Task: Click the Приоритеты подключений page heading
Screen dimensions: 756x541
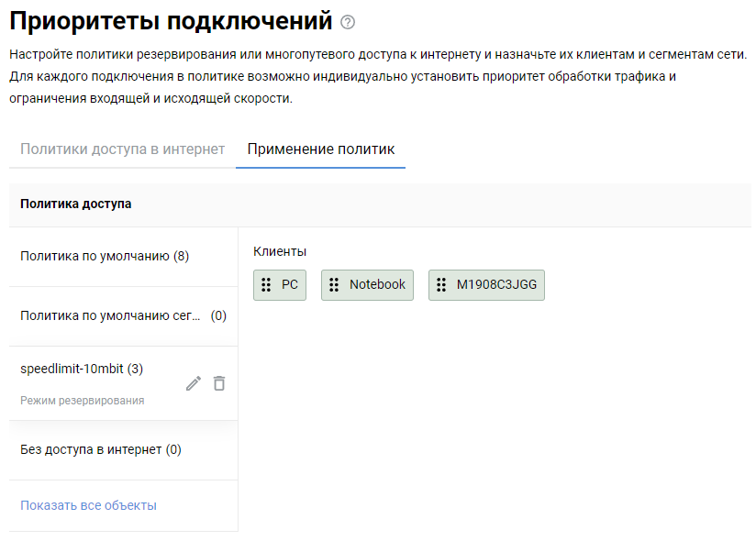Action: 171,20
